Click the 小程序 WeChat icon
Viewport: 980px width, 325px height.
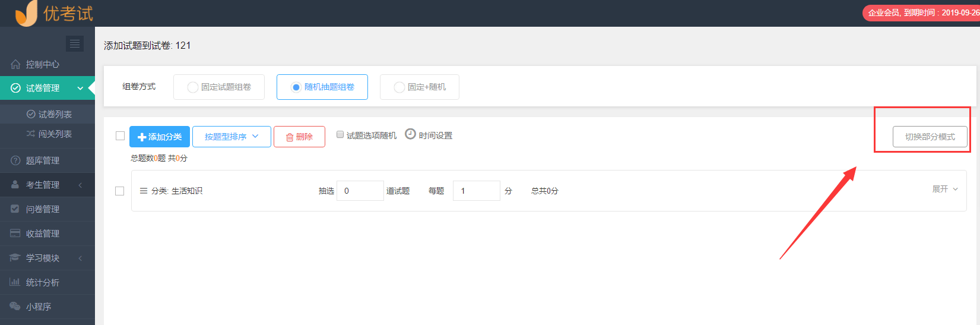[15, 306]
